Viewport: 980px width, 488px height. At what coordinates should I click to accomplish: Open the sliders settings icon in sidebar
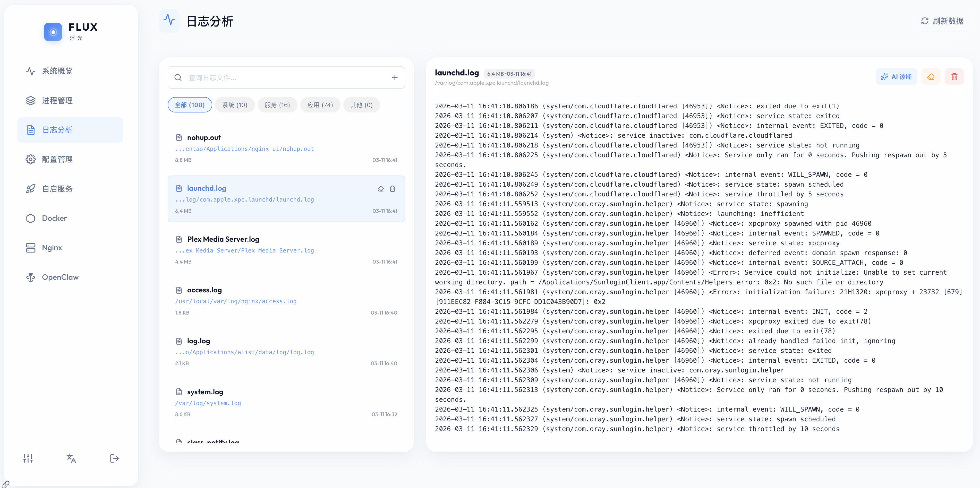click(x=28, y=458)
